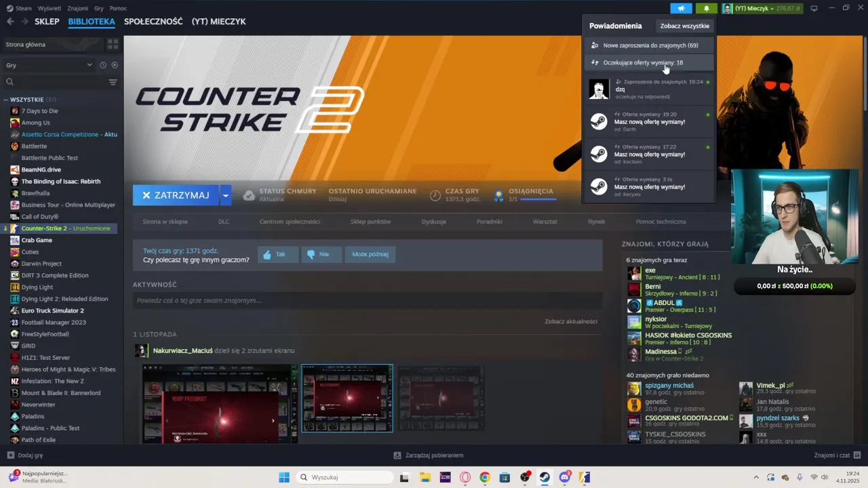Collapse the WSZYSTKIE games category
The image size is (868, 488).
point(5,100)
